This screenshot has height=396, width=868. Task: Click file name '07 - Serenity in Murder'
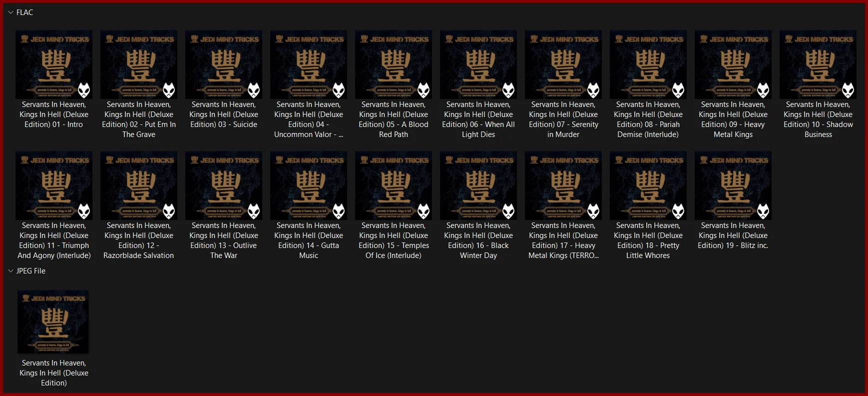[563, 119]
